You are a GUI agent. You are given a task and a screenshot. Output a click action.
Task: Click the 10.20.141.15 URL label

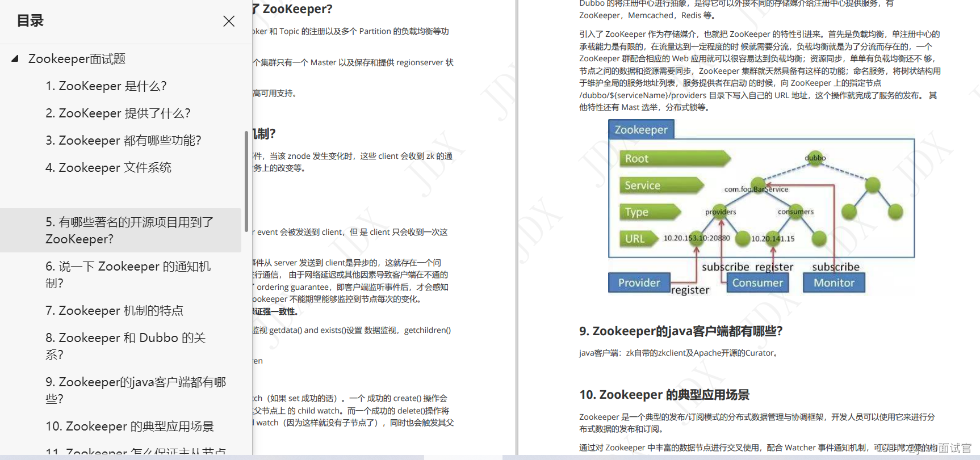click(x=773, y=239)
